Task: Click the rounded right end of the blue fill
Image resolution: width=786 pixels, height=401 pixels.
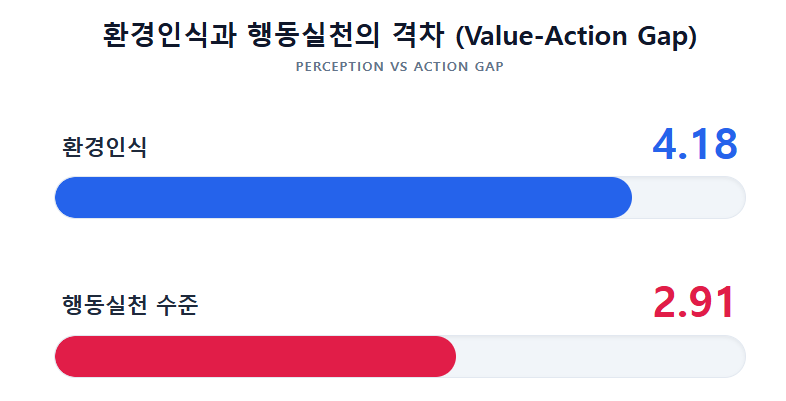Action: point(621,197)
